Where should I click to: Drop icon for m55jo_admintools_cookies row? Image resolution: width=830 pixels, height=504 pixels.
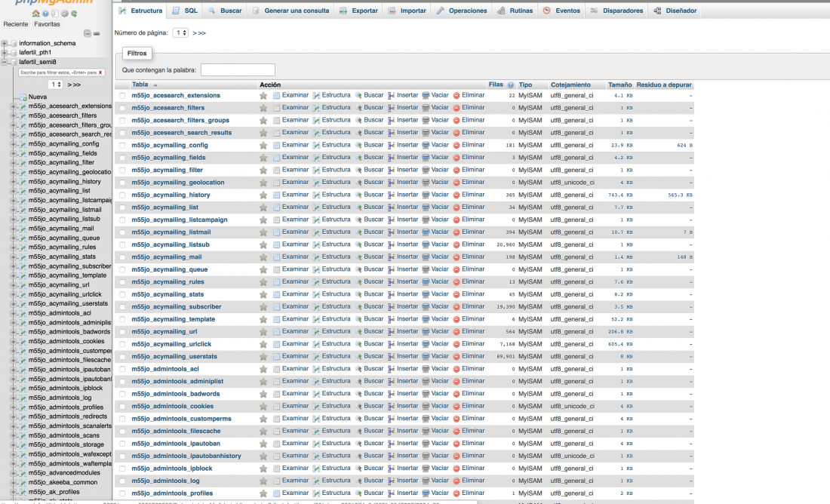tap(456, 407)
